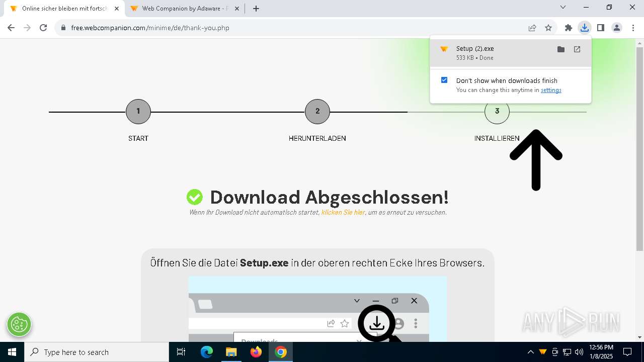644x362 pixels.
Task: Open Chrome three-dot menu
Action: point(633,28)
